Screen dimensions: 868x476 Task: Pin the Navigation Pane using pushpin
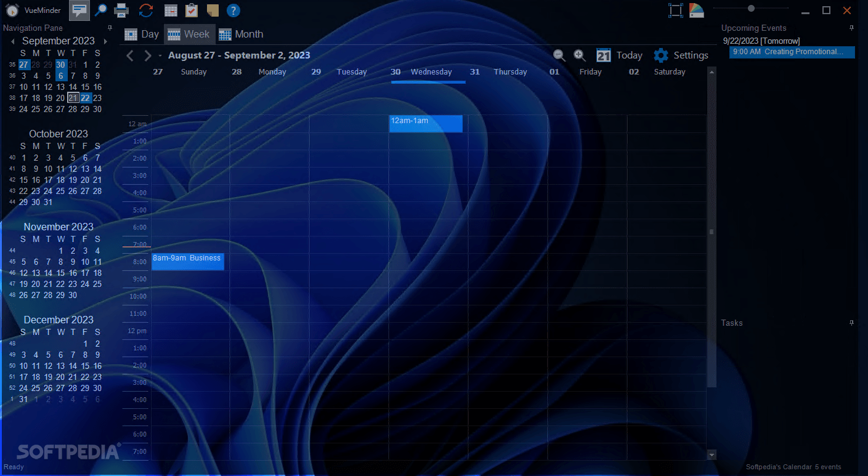pyautogui.click(x=110, y=28)
